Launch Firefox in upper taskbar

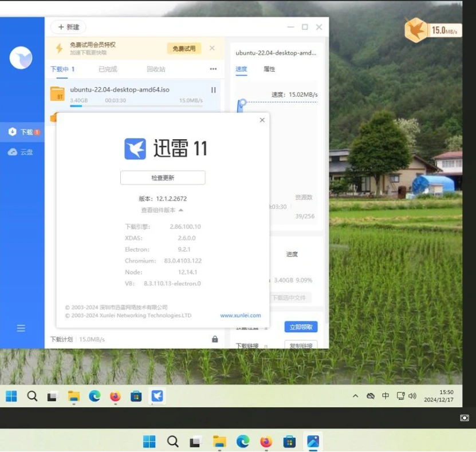[x=115, y=396]
